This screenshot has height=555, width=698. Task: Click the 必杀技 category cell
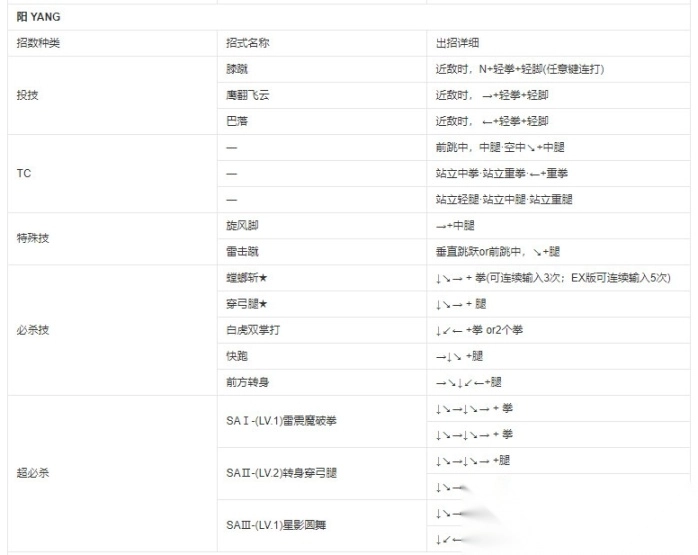[x=33, y=330]
